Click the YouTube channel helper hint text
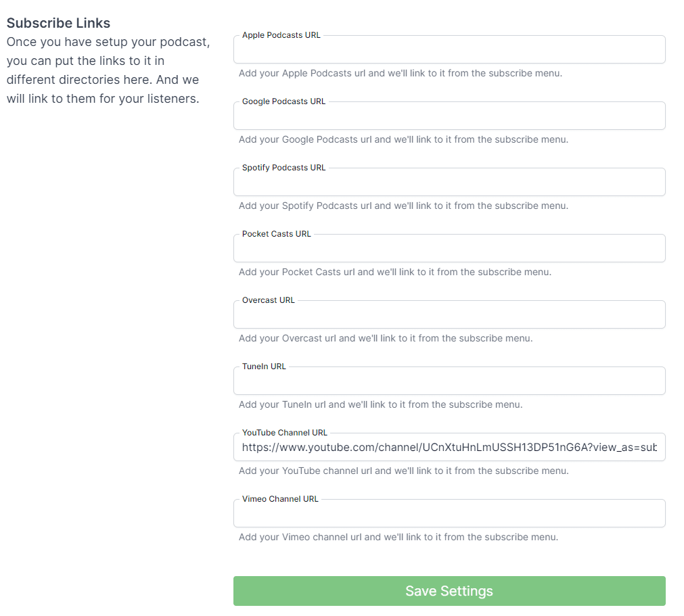The width and height of the screenshot is (684, 616). tap(403, 471)
